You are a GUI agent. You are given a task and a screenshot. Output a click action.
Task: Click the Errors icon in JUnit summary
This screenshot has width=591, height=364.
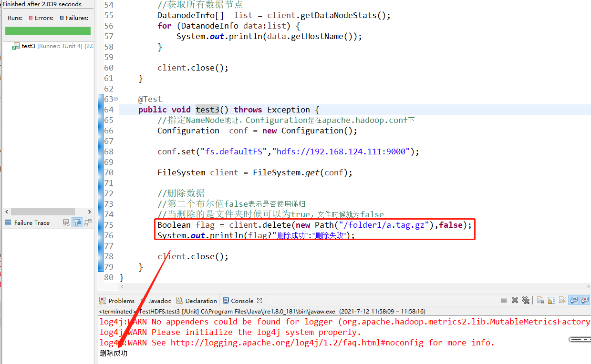[31, 18]
